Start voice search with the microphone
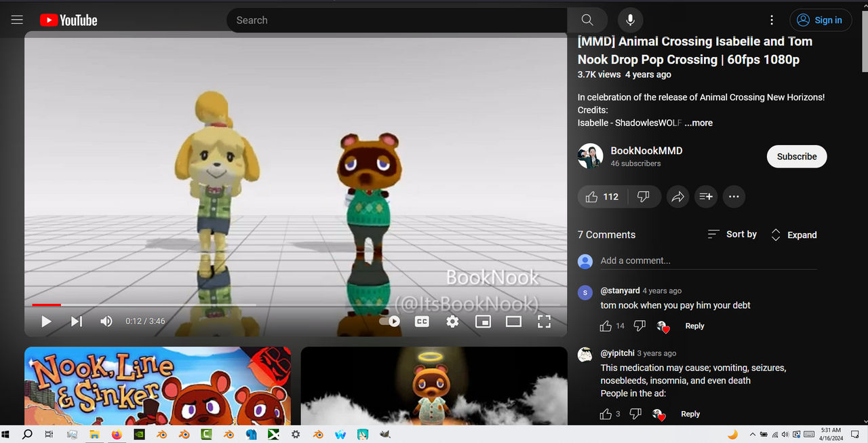Screen dimensions: 868x443 click(630, 20)
